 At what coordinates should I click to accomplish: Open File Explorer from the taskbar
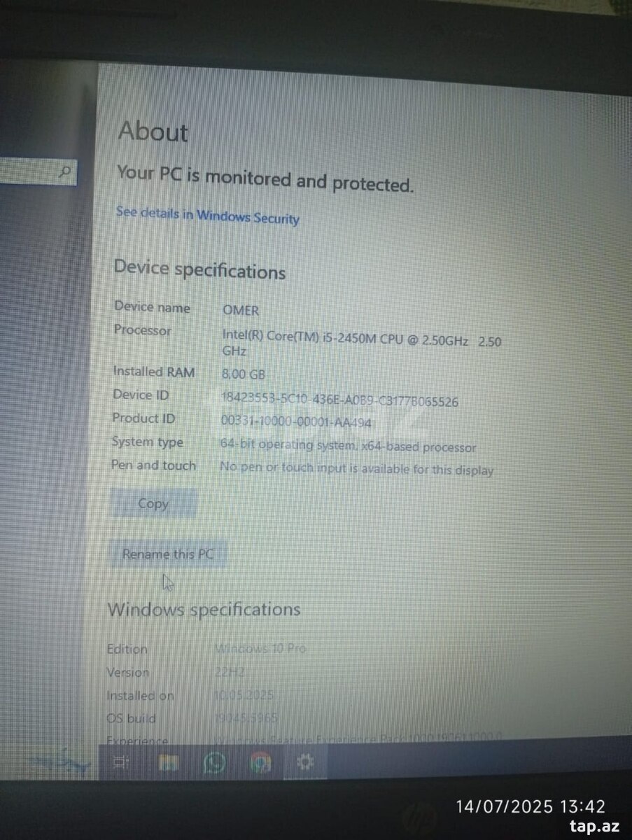169,762
